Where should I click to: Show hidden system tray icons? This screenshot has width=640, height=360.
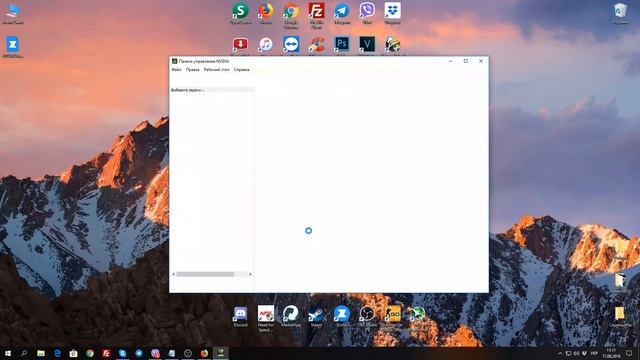[x=560, y=353]
